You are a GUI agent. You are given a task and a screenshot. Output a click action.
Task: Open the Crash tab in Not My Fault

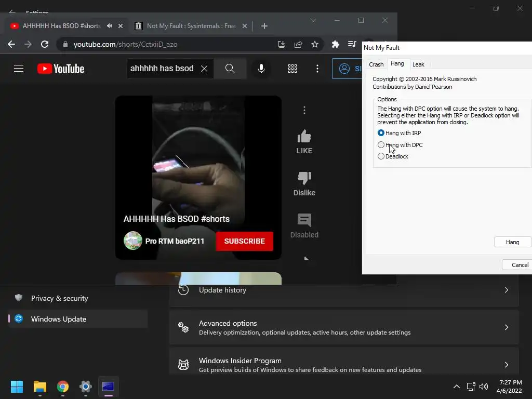(x=376, y=64)
